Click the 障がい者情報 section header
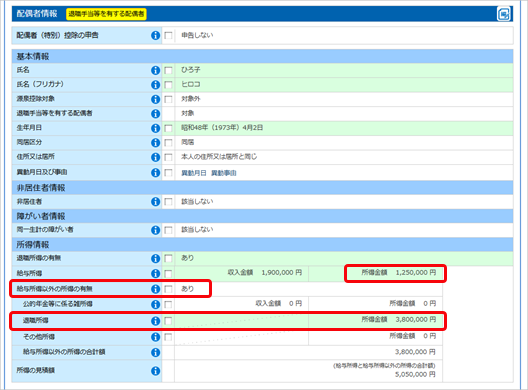The width and height of the screenshot is (528, 390). [x=262, y=216]
